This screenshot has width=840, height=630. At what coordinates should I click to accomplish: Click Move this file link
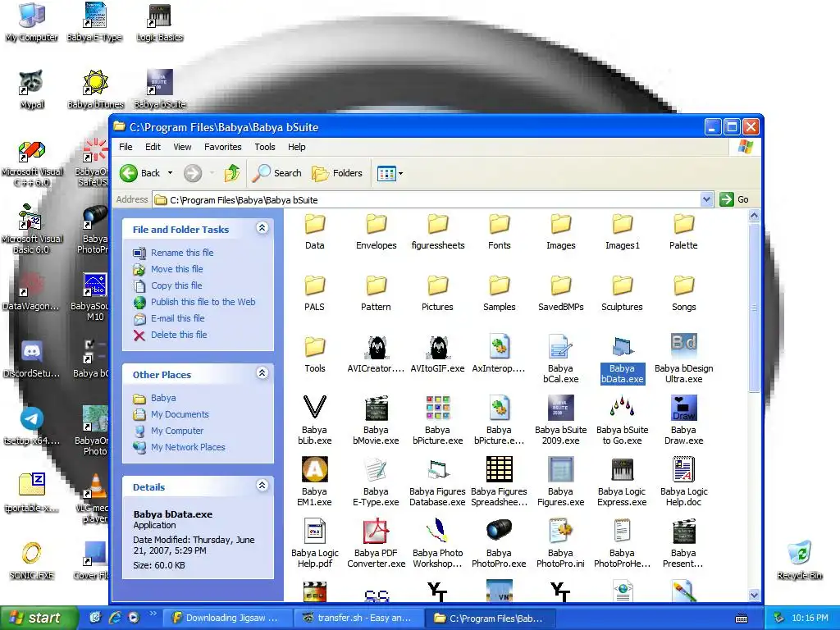(177, 269)
